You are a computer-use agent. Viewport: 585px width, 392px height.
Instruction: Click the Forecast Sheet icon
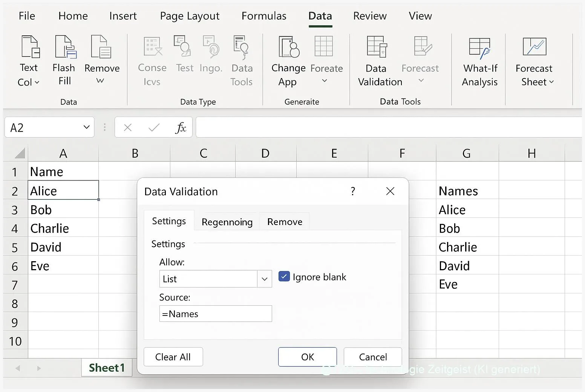click(x=534, y=47)
